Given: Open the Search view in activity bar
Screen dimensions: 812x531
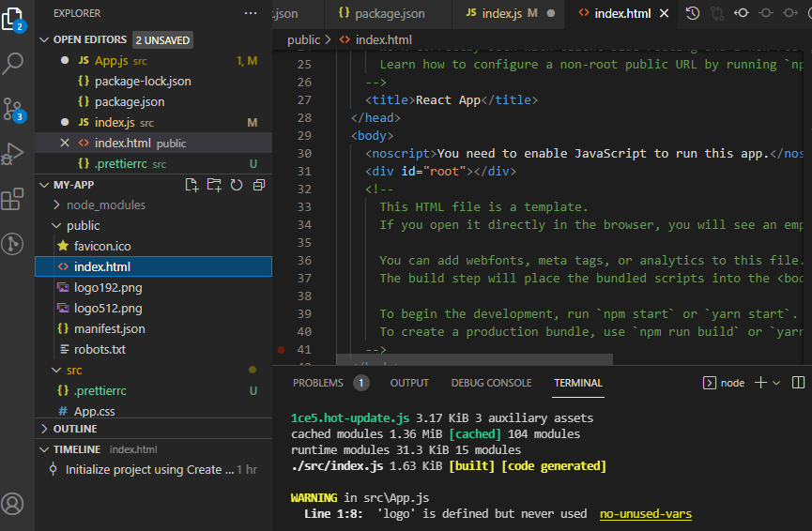Looking at the screenshot, I should pyautogui.click(x=13, y=64).
